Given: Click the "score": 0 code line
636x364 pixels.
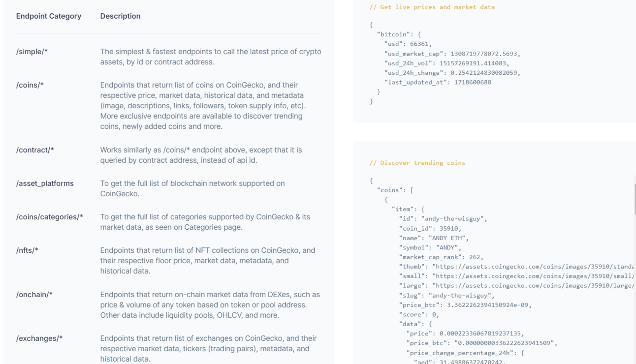Looking at the screenshot, I should (x=419, y=315).
